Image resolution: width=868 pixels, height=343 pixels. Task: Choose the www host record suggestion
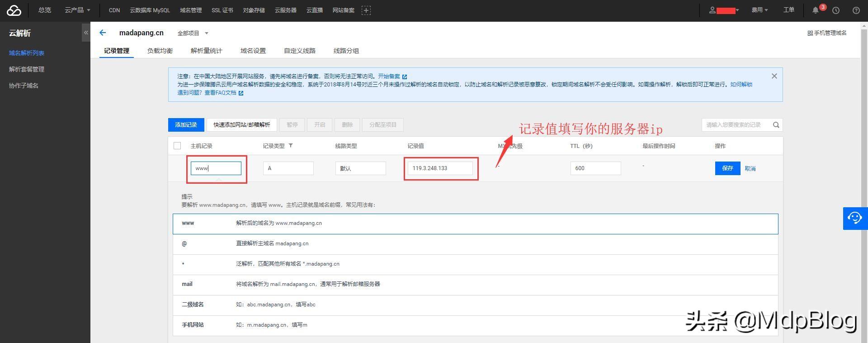[476, 224]
